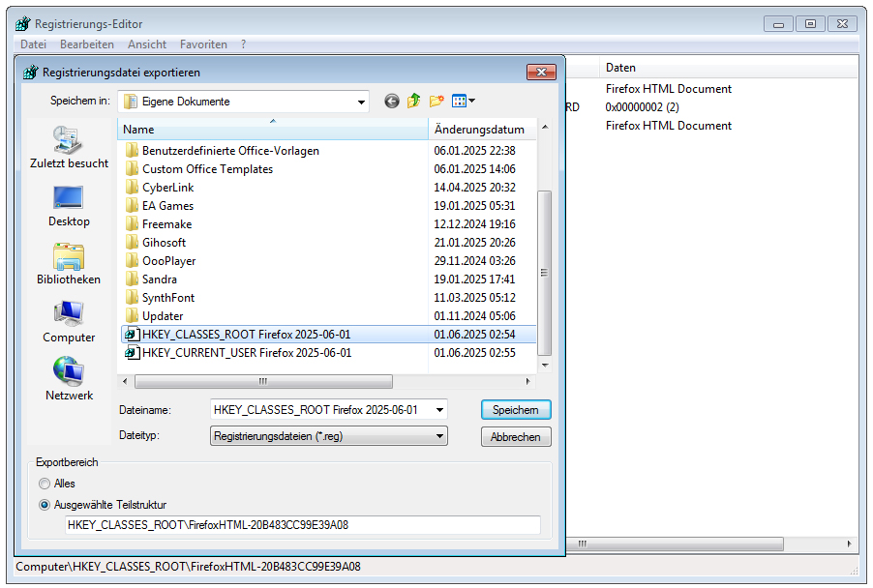Expand the Speichern in location dropdown
Screen dimensions: 873x588
coord(362,102)
